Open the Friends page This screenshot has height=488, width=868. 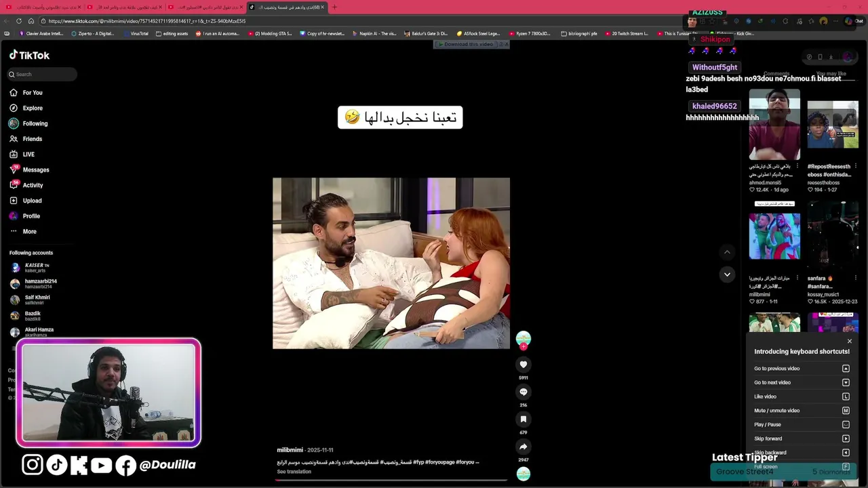click(x=26, y=139)
